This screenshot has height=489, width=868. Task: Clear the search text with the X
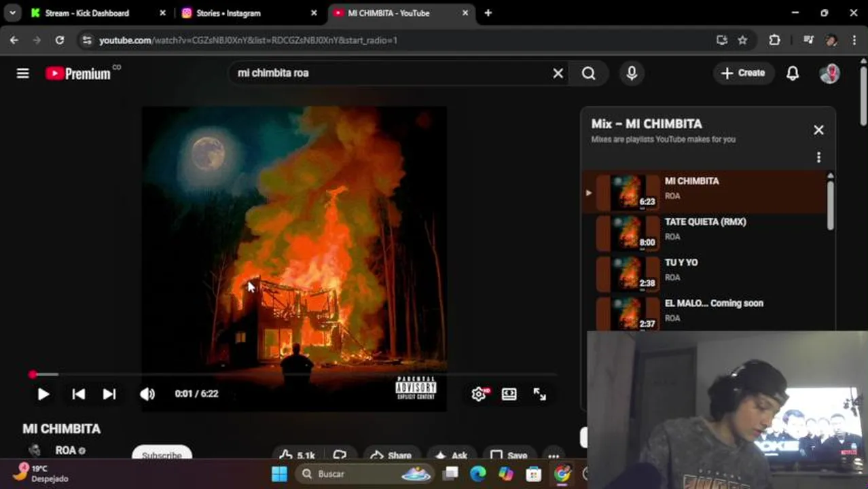coord(558,73)
